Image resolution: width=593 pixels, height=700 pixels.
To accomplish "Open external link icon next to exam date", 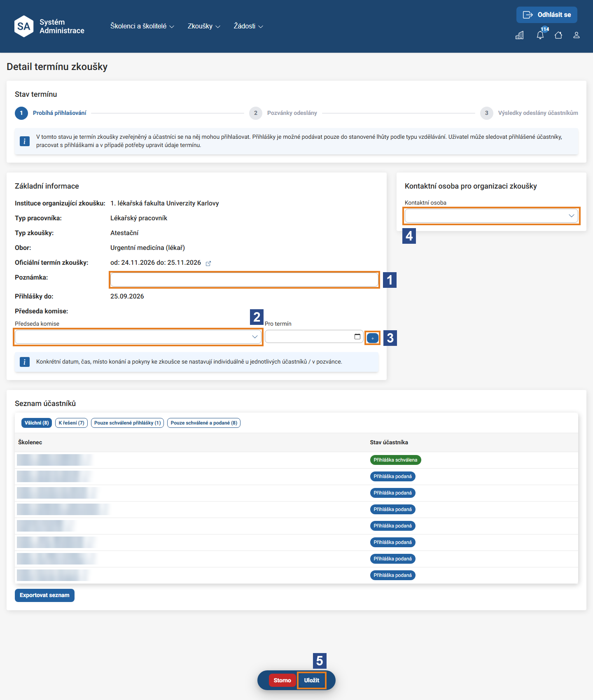I will click(208, 263).
